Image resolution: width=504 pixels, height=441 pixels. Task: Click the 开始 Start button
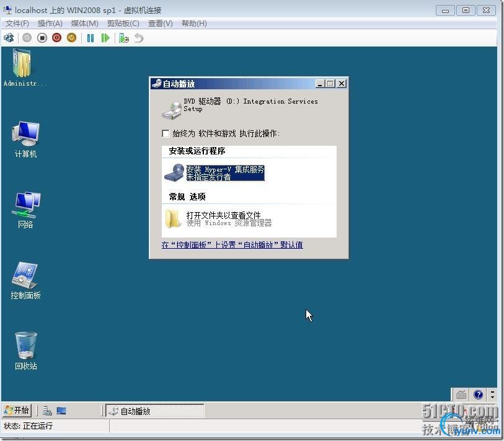[17, 410]
